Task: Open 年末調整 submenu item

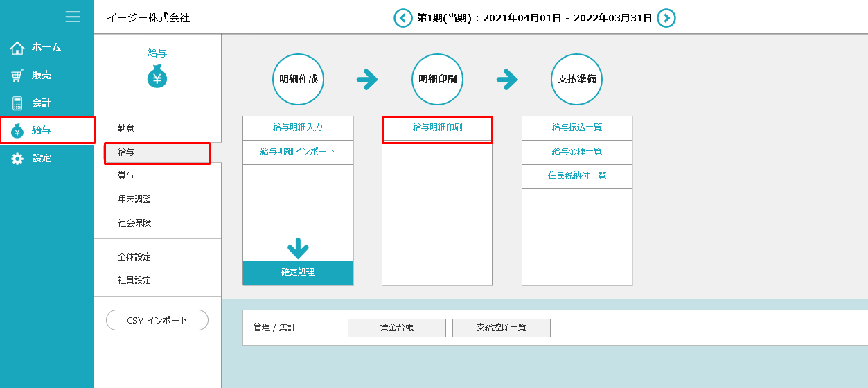Action: 134,199
